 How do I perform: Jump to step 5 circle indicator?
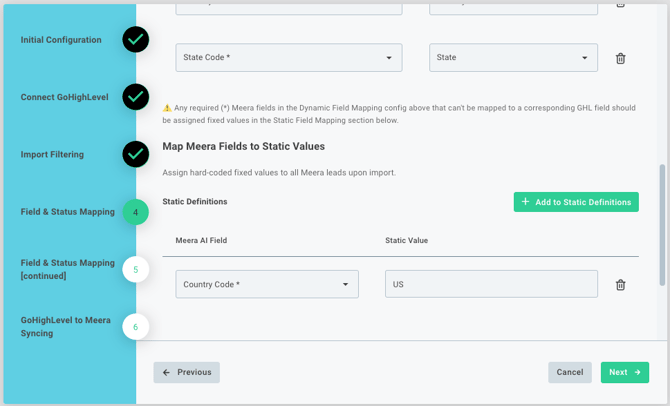pos(135,269)
